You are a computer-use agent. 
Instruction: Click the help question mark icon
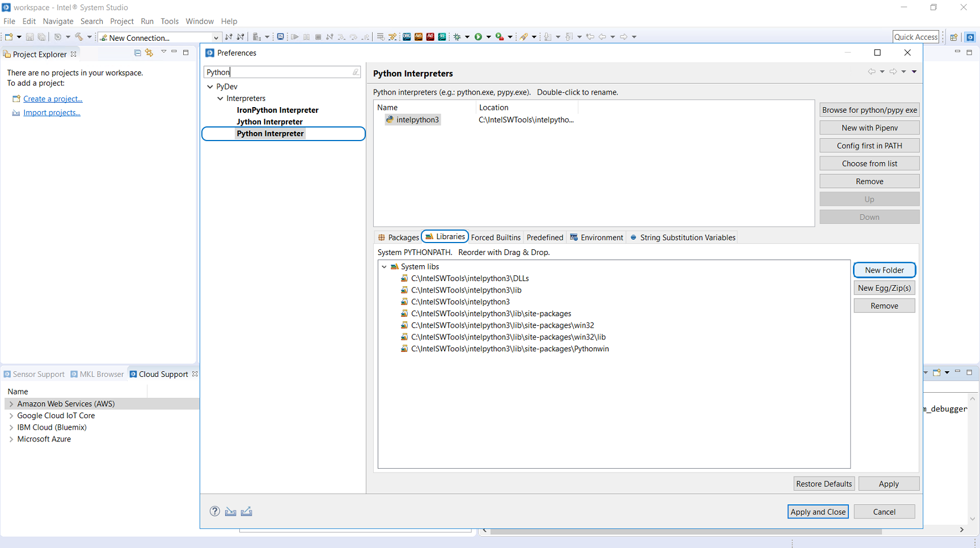tap(215, 511)
